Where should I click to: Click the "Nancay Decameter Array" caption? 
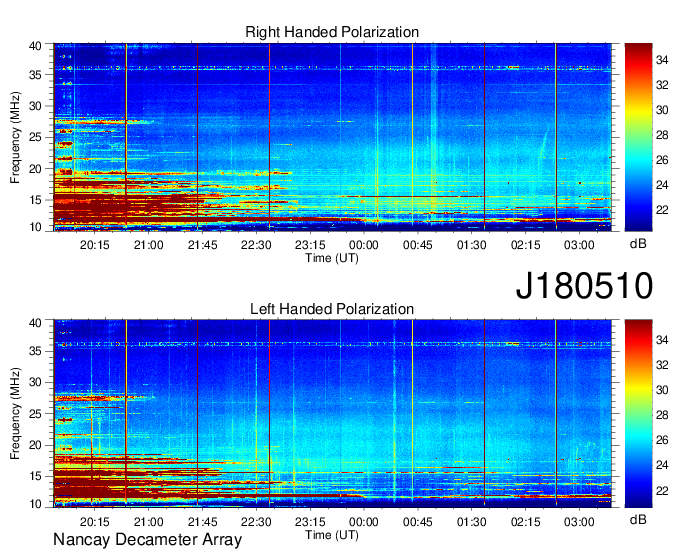pos(147,540)
